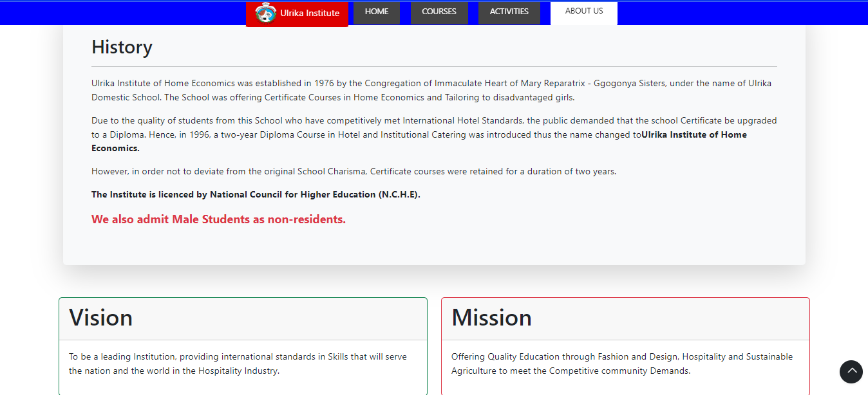Go to the COURSES page
The height and width of the screenshot is (395, 868).
coord(439,12)
